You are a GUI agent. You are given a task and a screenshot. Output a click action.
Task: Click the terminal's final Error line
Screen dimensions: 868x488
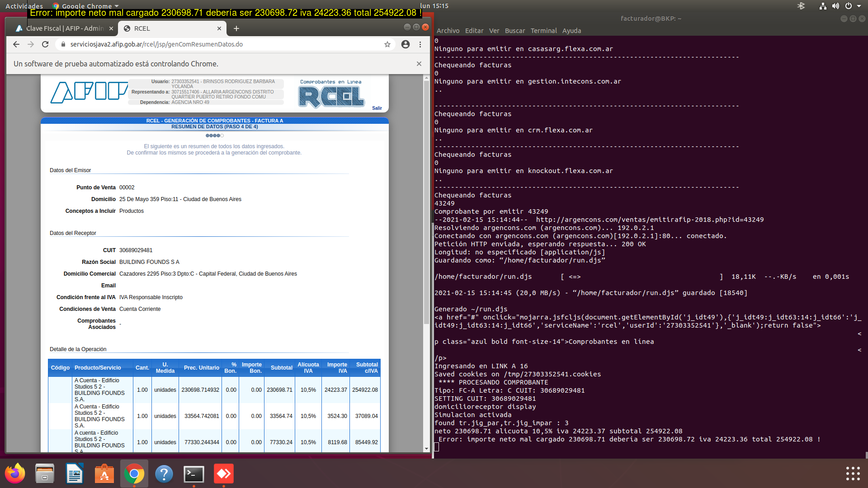tap(629, 439)
